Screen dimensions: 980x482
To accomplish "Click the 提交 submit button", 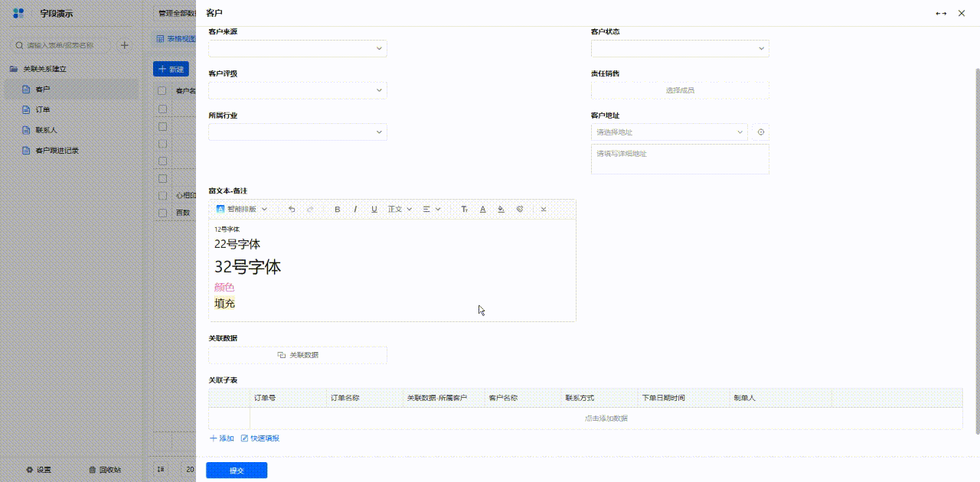I will click(x=237, y=471).
